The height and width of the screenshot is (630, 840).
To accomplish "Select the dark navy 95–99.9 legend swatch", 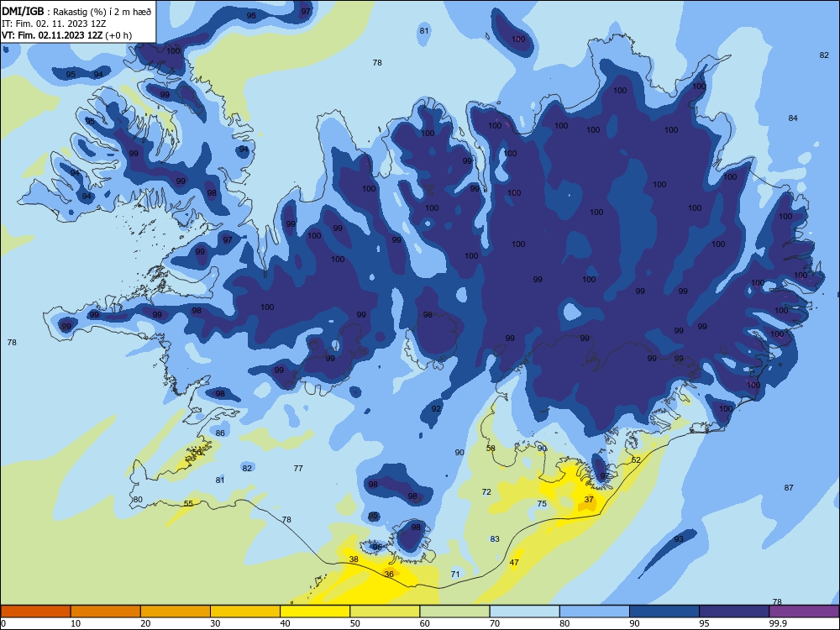I will pos(734,612).
